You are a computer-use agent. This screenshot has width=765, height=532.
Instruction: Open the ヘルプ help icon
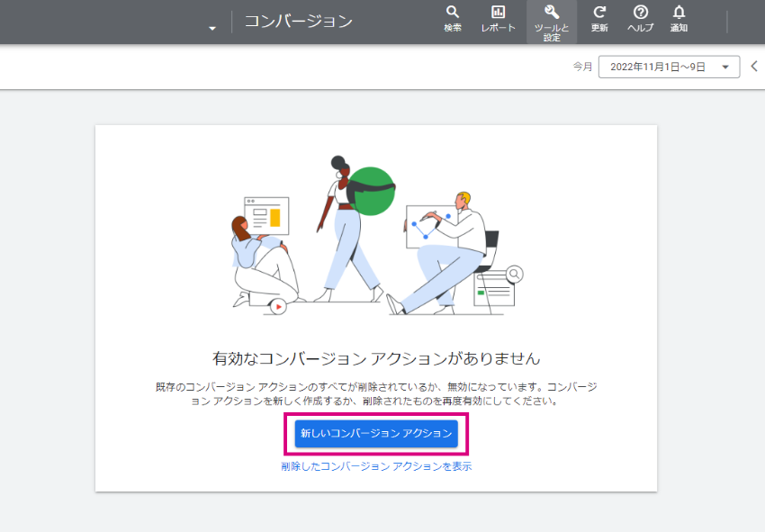tap(640, 19)
